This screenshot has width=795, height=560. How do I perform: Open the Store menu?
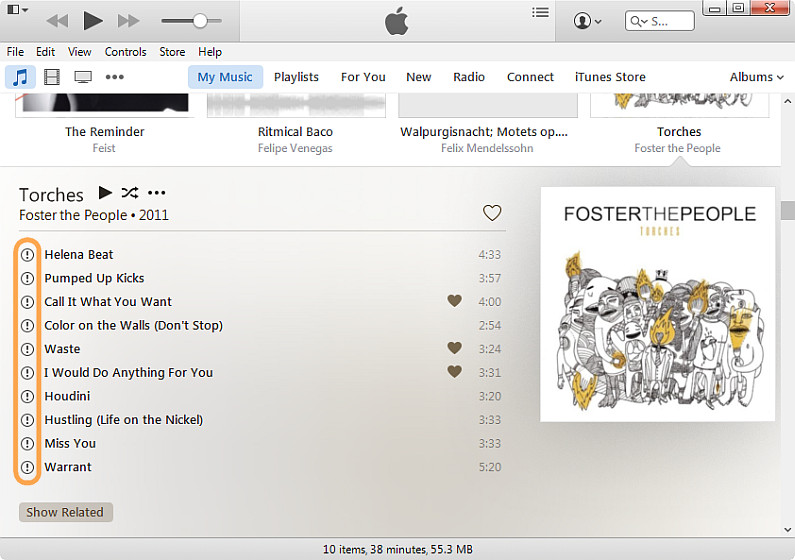pos(172,52)
